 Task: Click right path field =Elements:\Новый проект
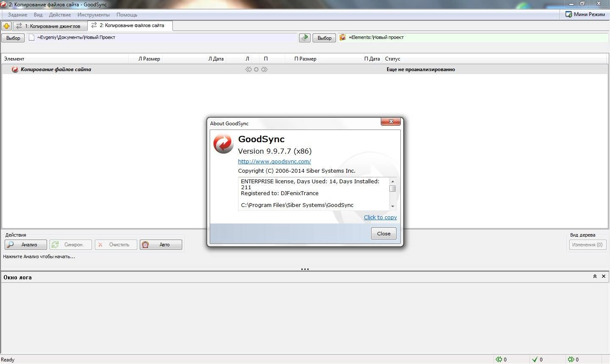pyautogui.click(x=473, y=37)
